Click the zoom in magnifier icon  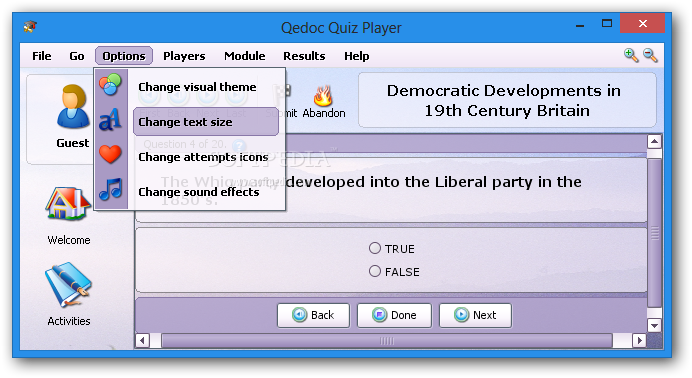[631, 56]
